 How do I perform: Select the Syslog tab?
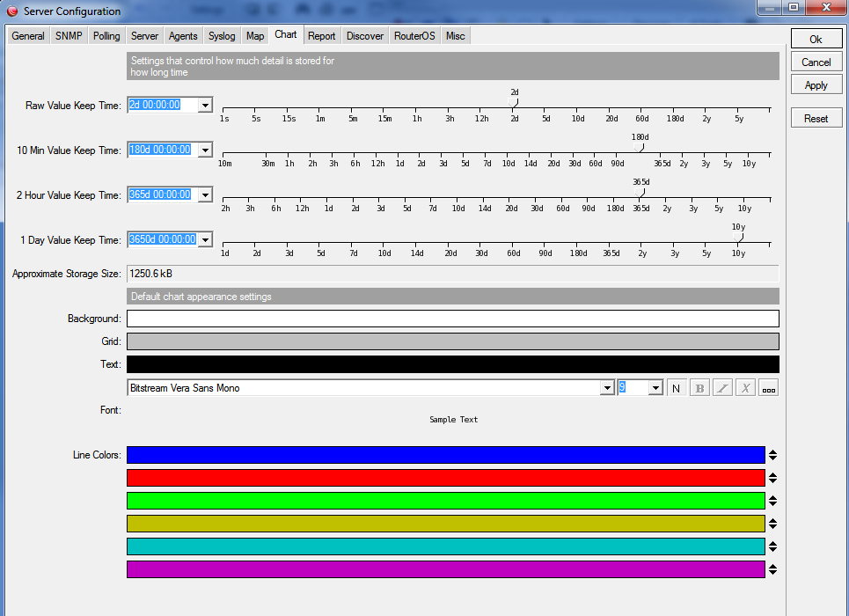[x=222, y=36]
